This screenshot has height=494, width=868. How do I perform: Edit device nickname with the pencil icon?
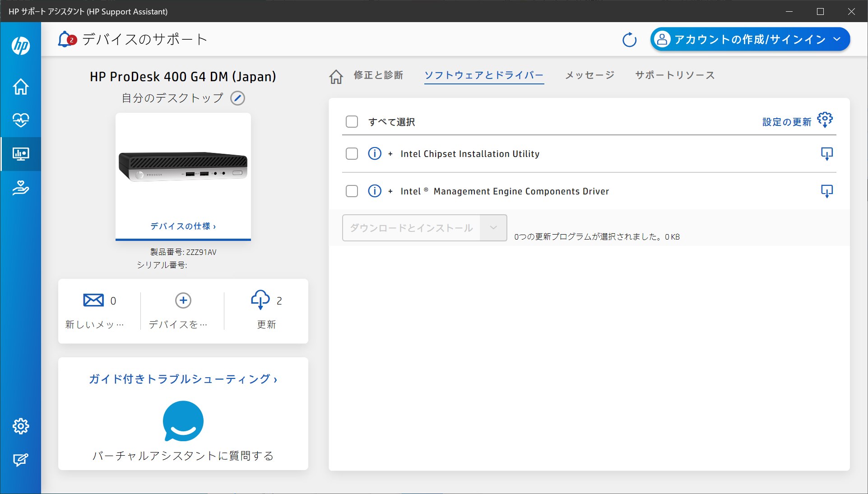(x=237, y=98)
